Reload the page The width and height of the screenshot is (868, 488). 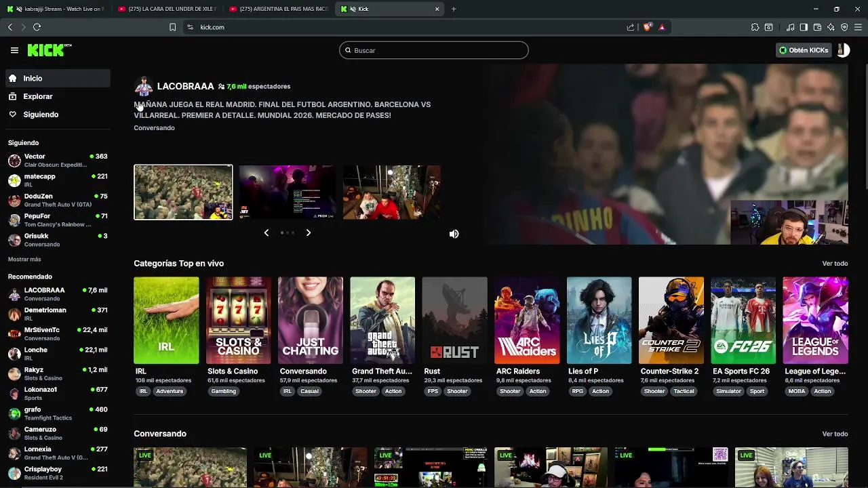(x=37, y=27)
